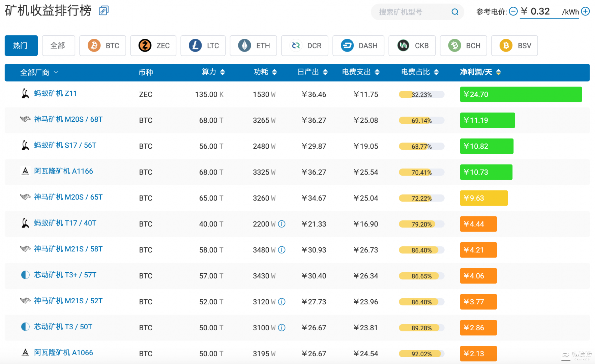Open 神马矿机 M20S / 65T link
The height and width of the screenshot is (364, 595).
coord(68,197)
